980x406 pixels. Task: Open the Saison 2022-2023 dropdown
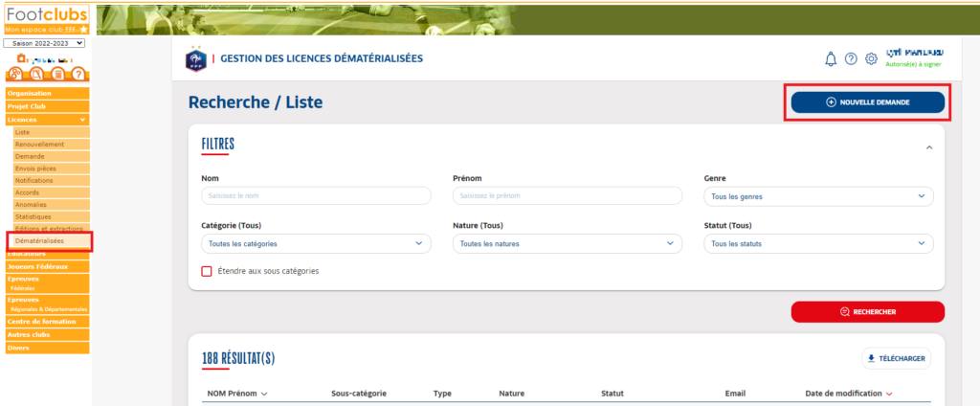(x=44, y=43)
